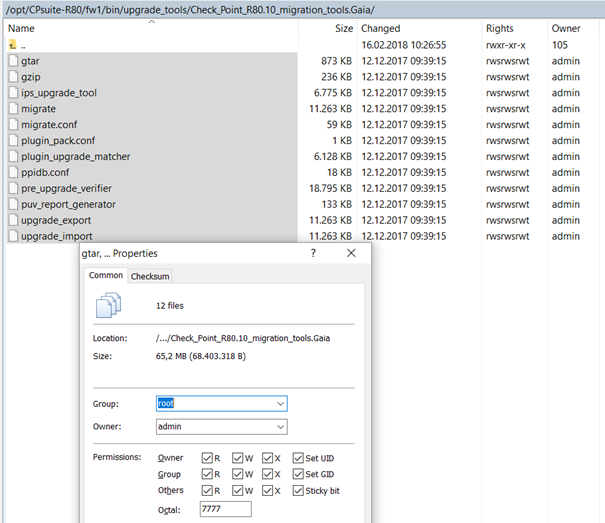Click the migrate file icon
The image size is (605, 523).
pos(14,108)
